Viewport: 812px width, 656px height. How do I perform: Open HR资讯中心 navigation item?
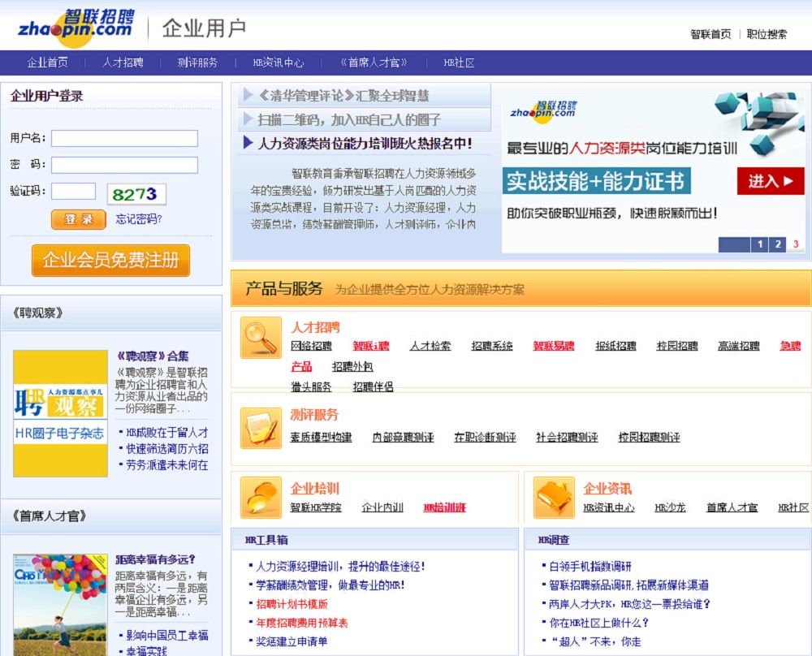(x=279, y=63)
